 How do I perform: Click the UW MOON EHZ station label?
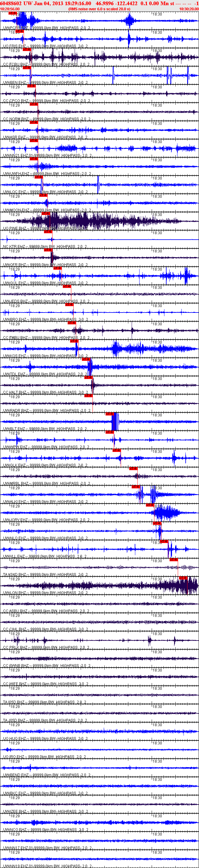pos(16,210)
